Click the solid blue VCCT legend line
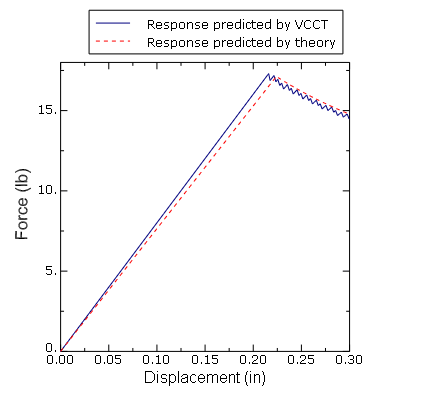 click(113, 23)
